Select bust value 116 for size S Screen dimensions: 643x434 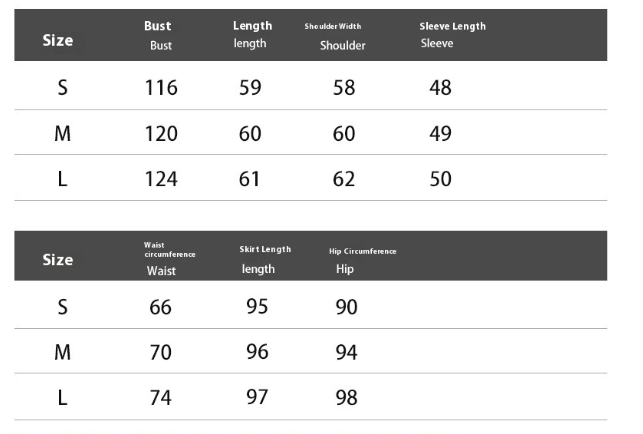pyautogui.click(x=160, y=88)
